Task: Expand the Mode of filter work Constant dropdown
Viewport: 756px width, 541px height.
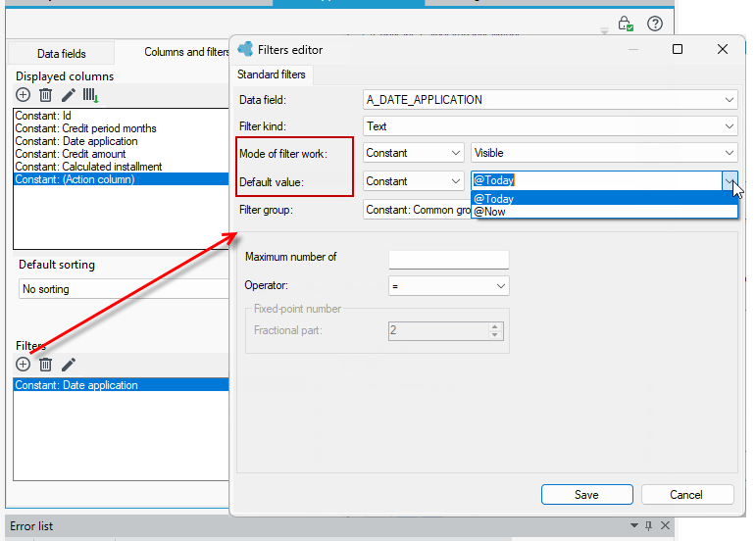Action: [455, 153]
